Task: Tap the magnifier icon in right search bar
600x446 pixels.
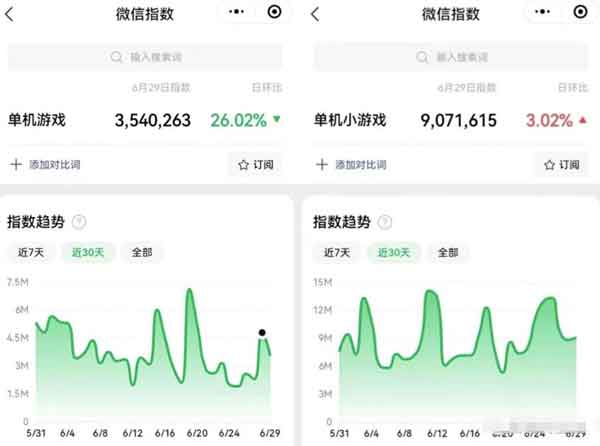Action: [422, 57]
